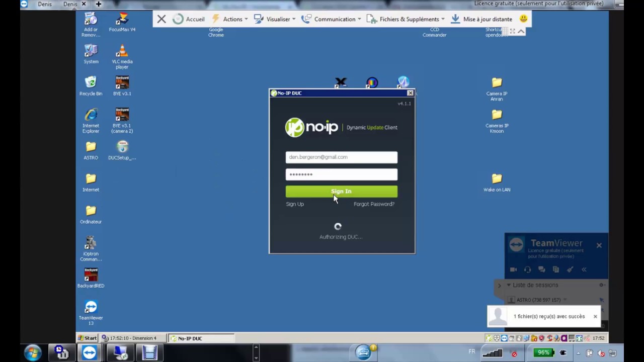644x362 pixels.
Task: Close the remote session with the toolbar X
Action: 162,19
